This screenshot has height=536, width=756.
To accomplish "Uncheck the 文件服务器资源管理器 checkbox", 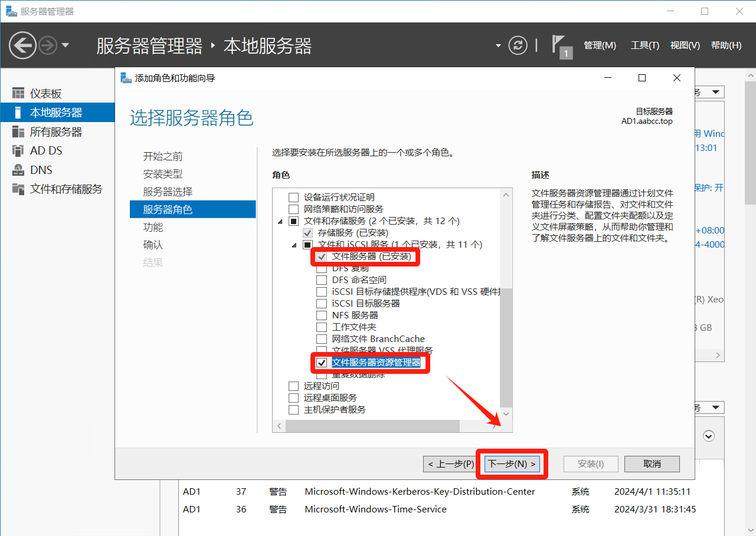I will tap(322, 363).
